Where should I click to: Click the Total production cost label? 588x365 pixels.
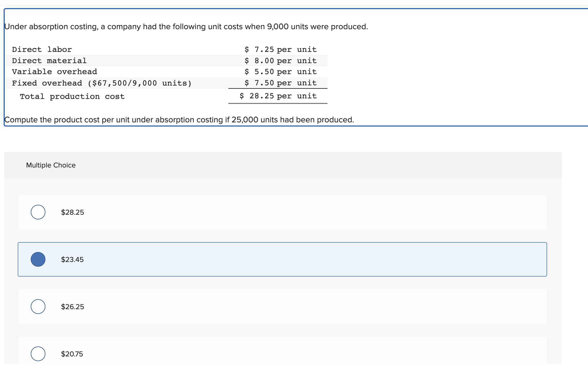click(x=72, y=97)
